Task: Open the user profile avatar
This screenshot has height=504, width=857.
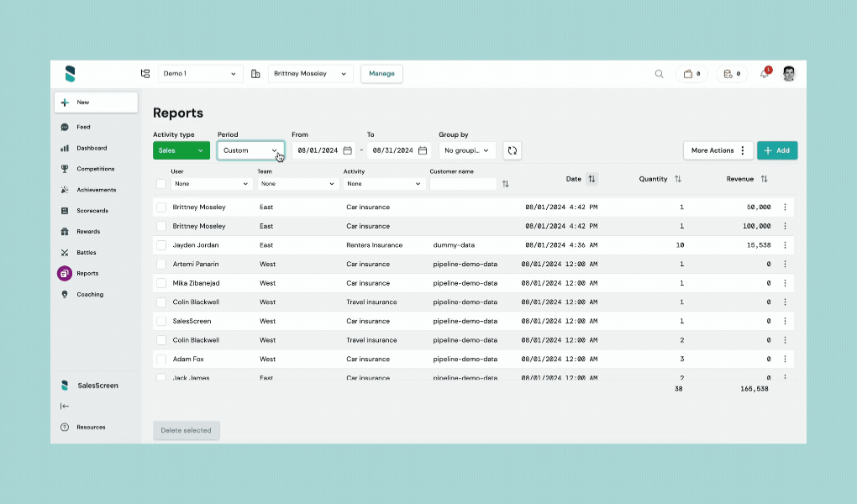Action: click(x=789, y=74)
